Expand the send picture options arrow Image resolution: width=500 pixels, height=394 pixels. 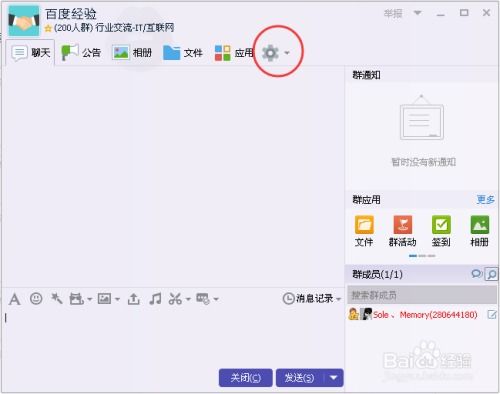(117, 299)
